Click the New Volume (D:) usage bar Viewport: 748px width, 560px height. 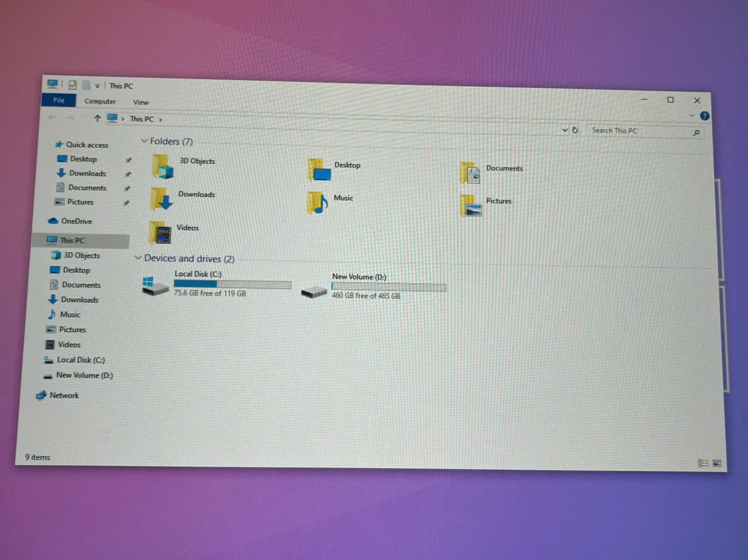click(x=389, y=286)
